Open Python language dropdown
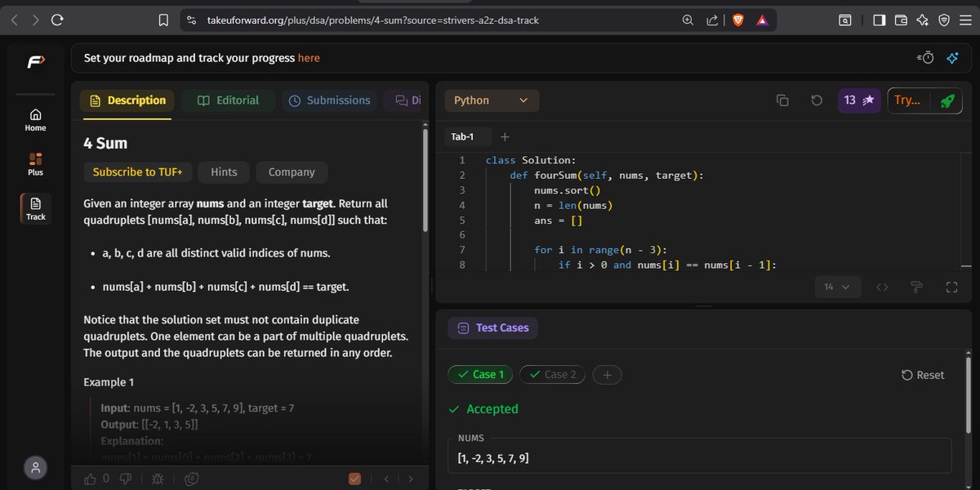 tap(492, 100)
